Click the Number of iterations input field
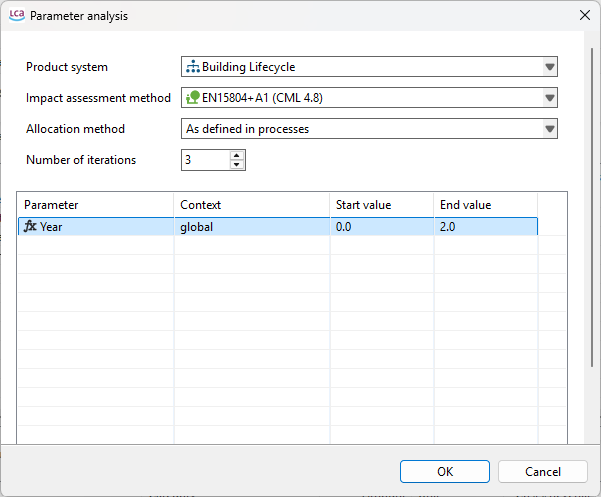Image resolution: width=601 pixels, height=497 pixels. pos(205,160)
